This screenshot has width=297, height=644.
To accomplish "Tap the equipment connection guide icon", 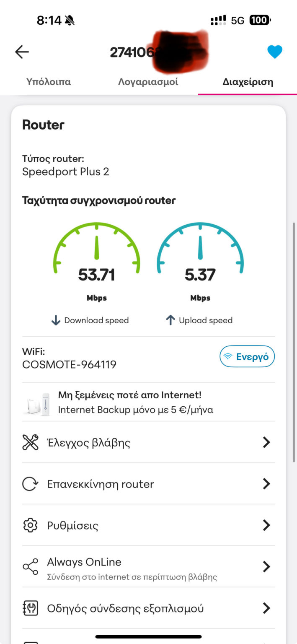I will [30, 608].
